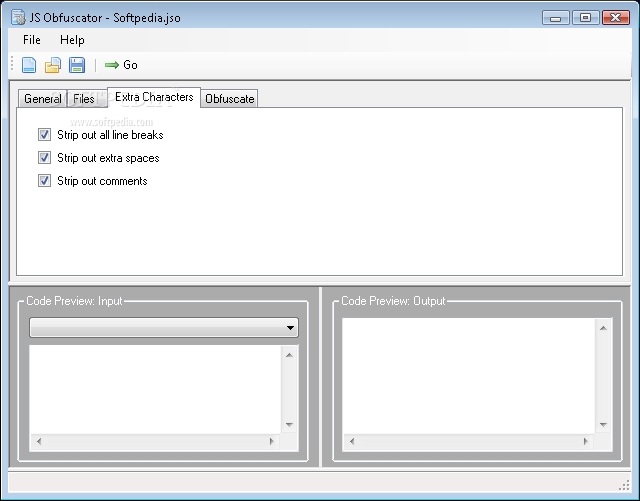Click the Output preview scroll left arrow

(352, 441)
